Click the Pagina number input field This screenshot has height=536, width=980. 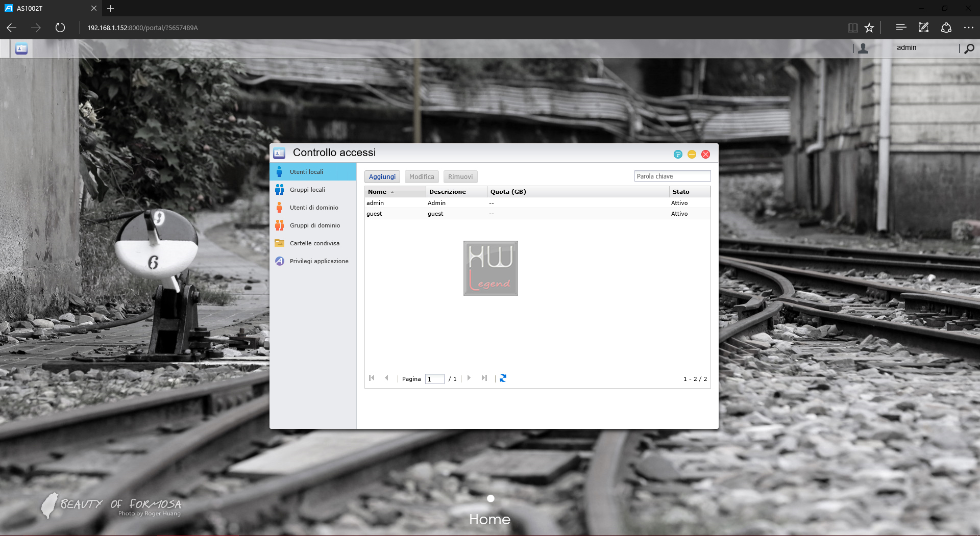pos(435,379)
